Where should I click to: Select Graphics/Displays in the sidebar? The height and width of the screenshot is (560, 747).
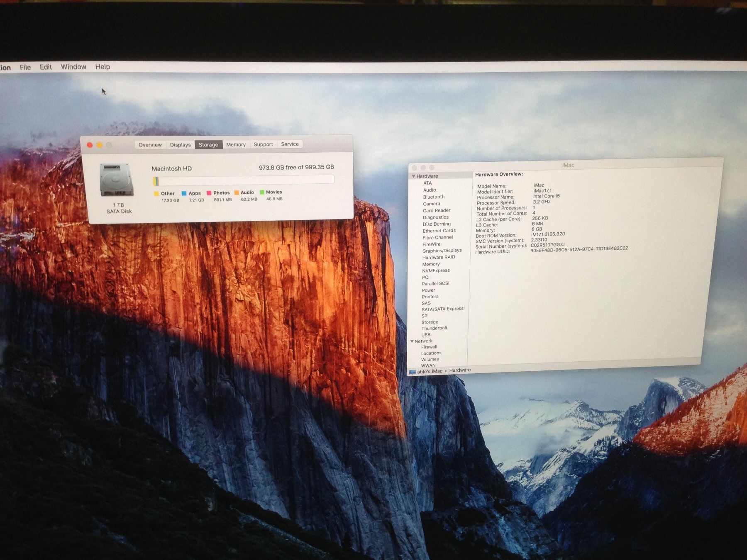coord(442,251)
